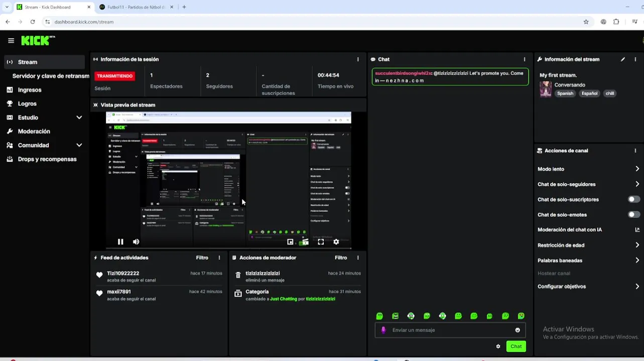The width and height of the screenshot is (644, 361).
Task: Enter fullscreen on stream preview
Action: (321, 242)
